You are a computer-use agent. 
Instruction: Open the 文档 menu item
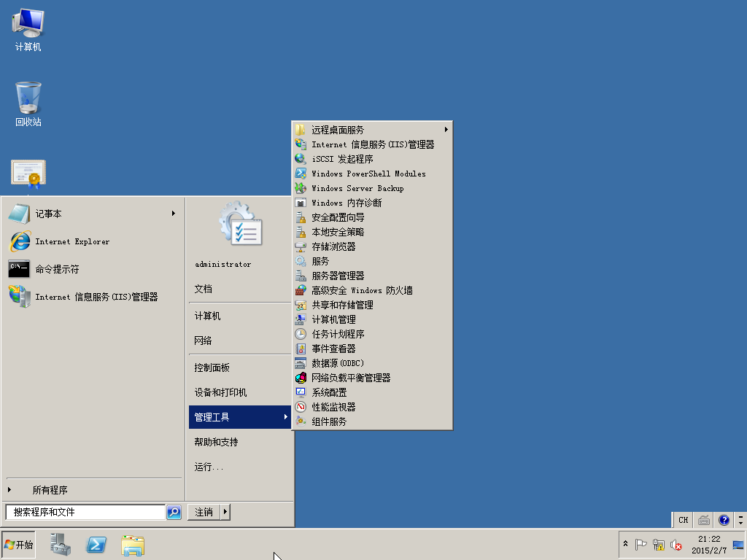point(203,289)
